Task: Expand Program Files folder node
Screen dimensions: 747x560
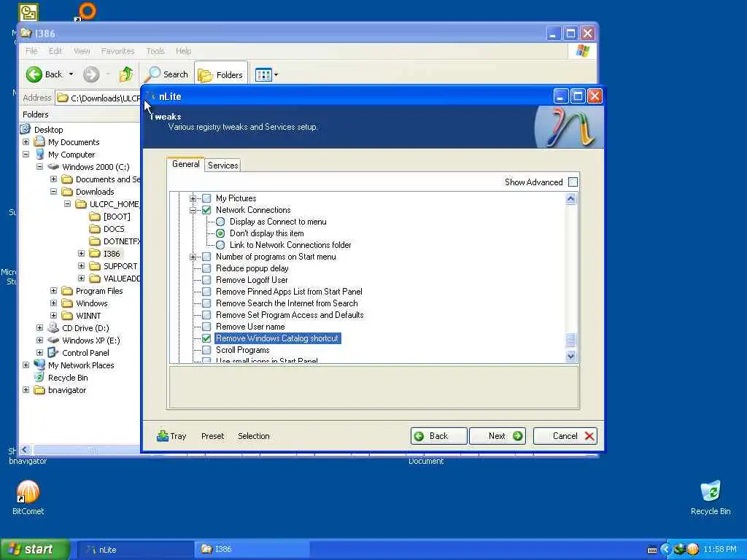Action: click(x=53, y=290)
